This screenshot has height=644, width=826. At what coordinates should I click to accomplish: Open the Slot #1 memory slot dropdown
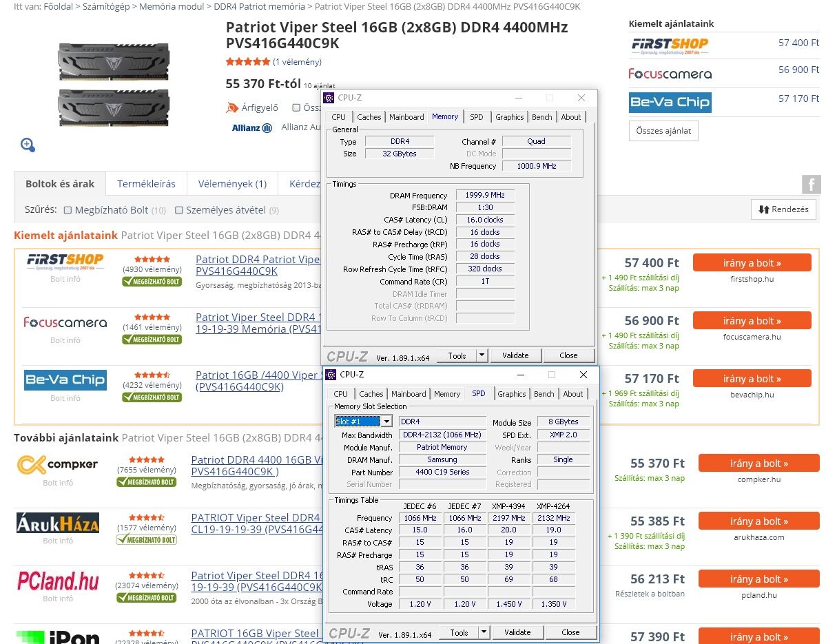coord(386,422)
